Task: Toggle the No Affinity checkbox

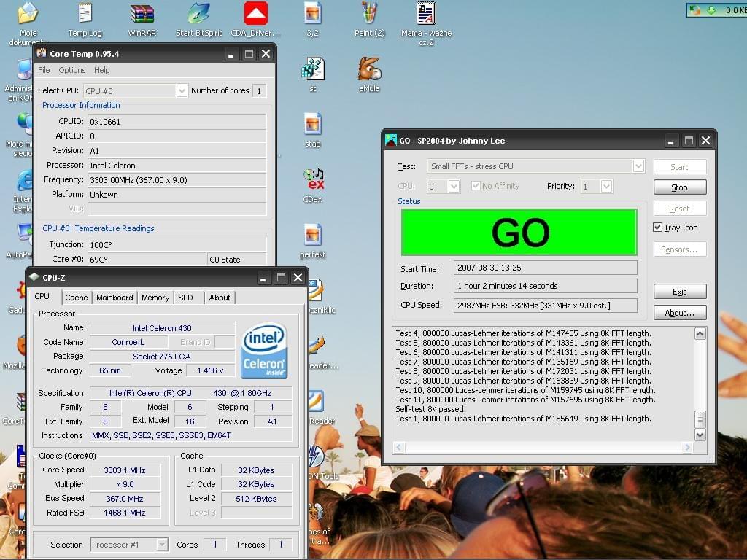Action: point(476,186)
